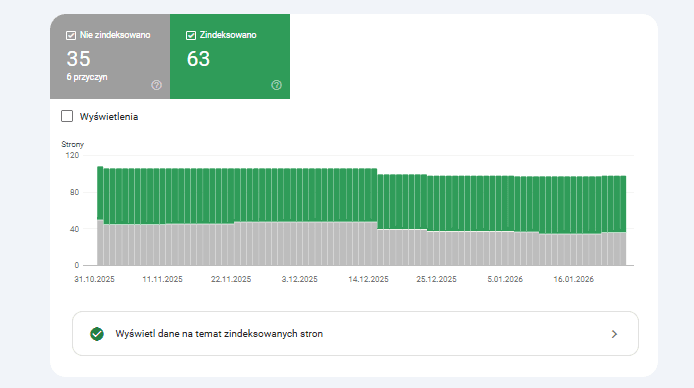Click date label 22.11.2025

[x=231, y=279]
